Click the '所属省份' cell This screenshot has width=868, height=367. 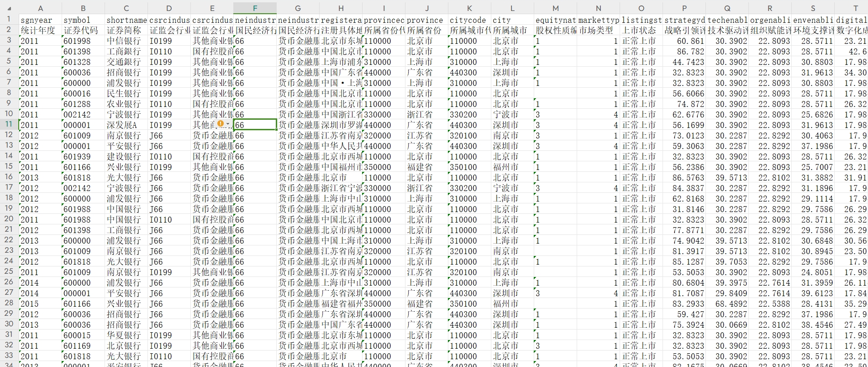pos(426,30)
